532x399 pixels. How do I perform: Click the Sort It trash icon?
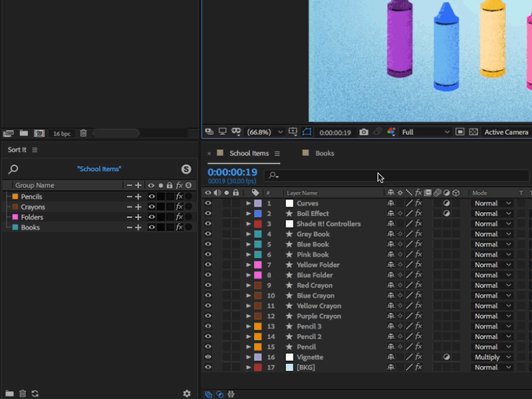tap(23, 394)
